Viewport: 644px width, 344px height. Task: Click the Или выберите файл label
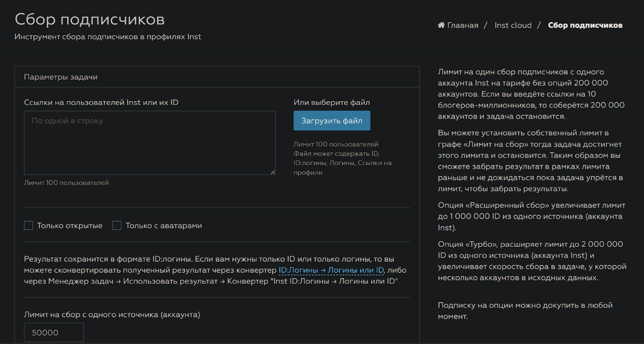(x=331, y=102)
